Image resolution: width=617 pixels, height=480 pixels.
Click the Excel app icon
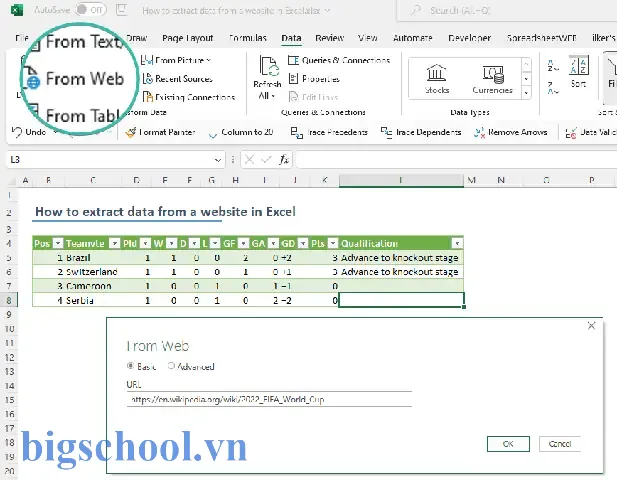tap(17, 10)
